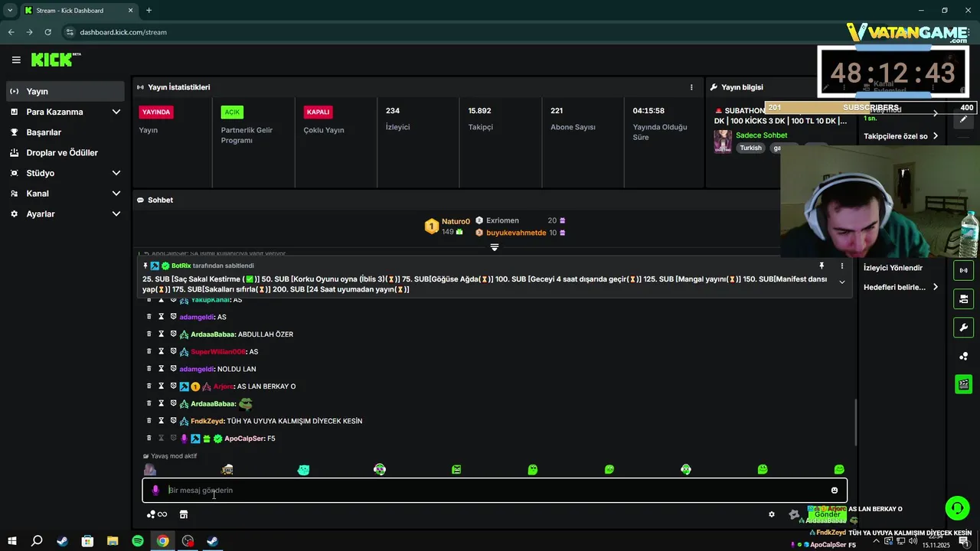The height and width of the screenshot is (551, 980).
Task: Open the hamburger menu beside Kick logo
Action: [x=16, y=60]
